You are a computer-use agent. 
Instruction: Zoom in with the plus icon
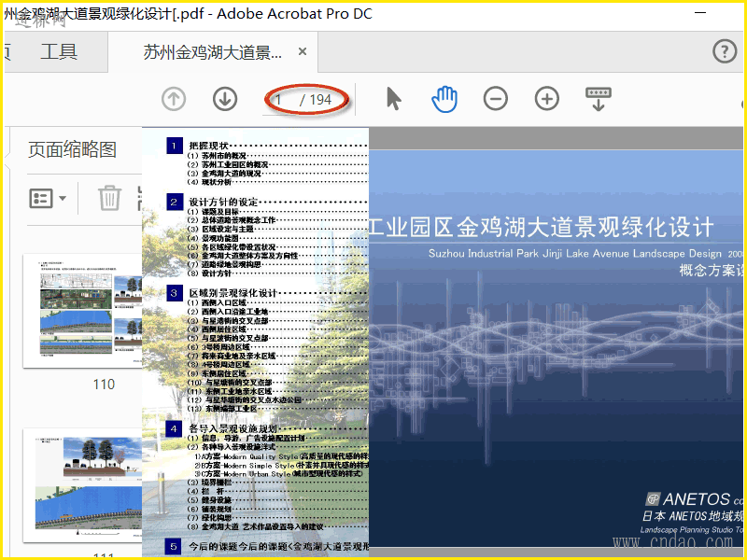[x=547, y=99]
